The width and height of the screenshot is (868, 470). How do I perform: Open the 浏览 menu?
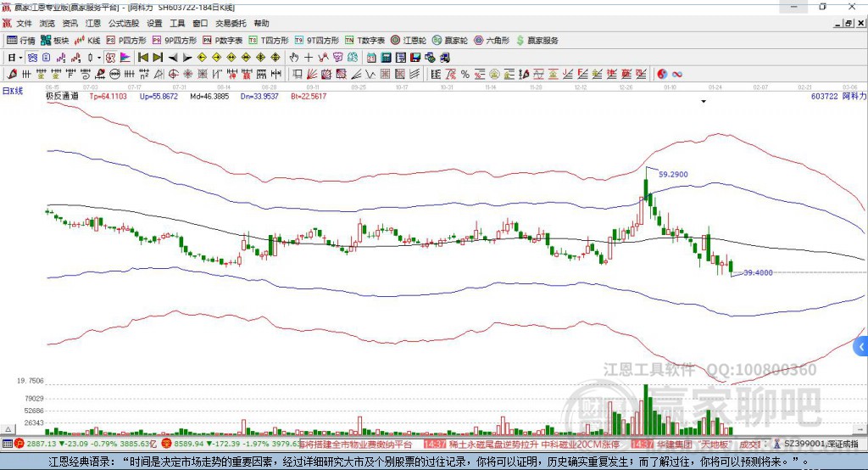click(x=47, y=23)
